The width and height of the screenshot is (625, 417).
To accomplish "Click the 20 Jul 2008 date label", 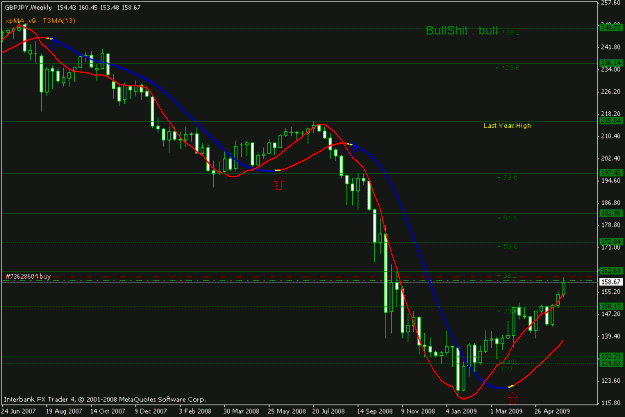I will pyautogui.click(x=328, y=411).
